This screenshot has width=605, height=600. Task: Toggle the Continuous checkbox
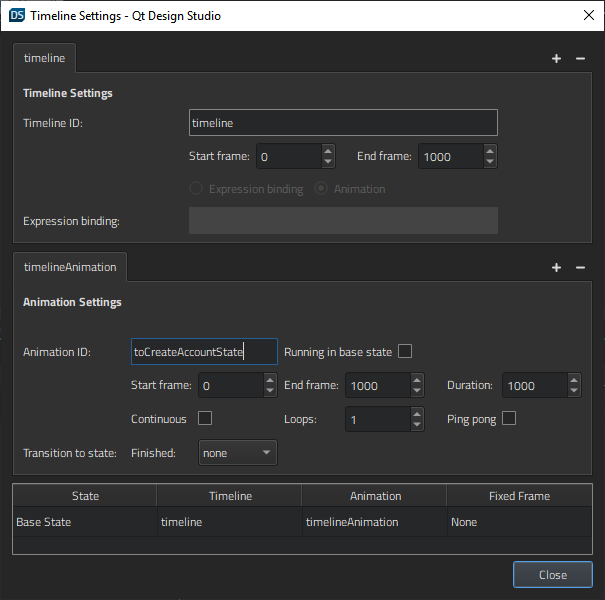pos(205,419)
